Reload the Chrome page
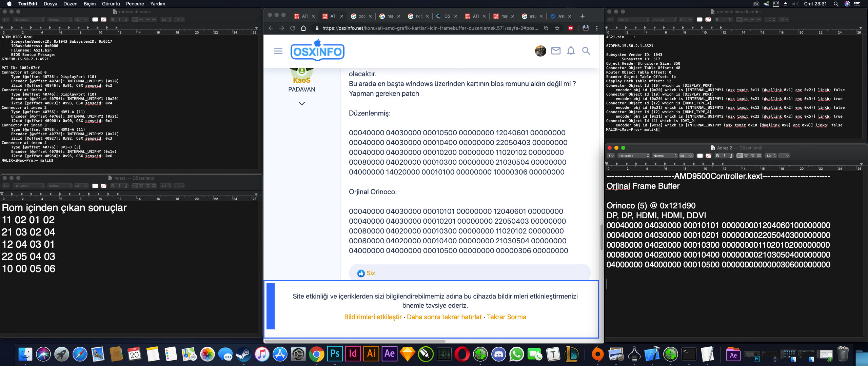 (293, 28)
